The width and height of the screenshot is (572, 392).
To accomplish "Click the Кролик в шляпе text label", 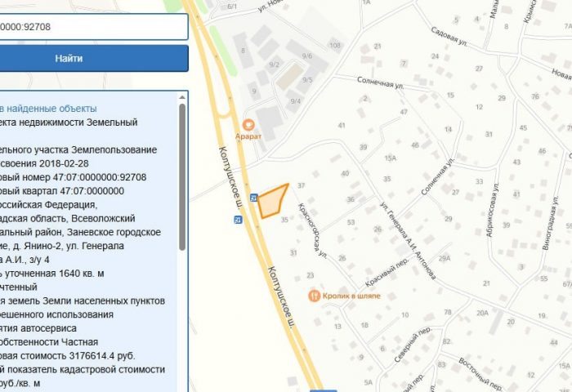I will point(351,295).
